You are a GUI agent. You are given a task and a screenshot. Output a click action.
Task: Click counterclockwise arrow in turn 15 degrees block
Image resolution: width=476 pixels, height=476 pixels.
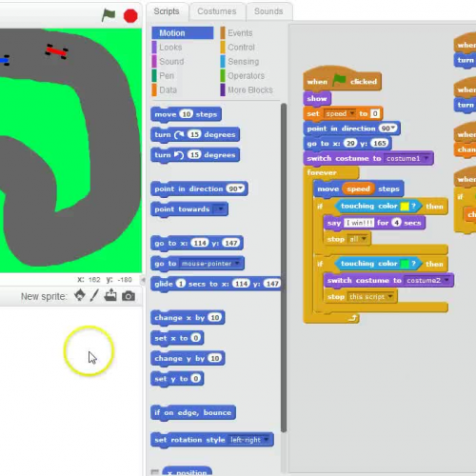tap(179, 155)
